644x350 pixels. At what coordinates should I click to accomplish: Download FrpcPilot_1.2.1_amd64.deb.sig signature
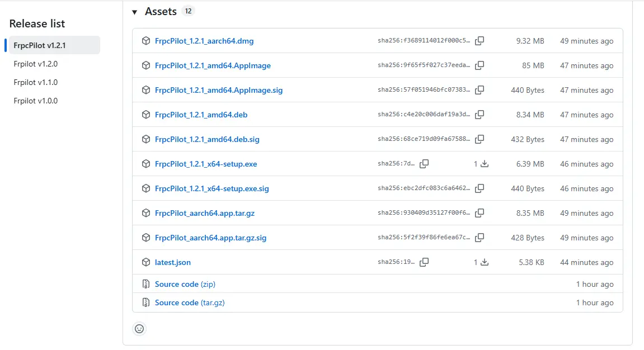pos(207,139)
